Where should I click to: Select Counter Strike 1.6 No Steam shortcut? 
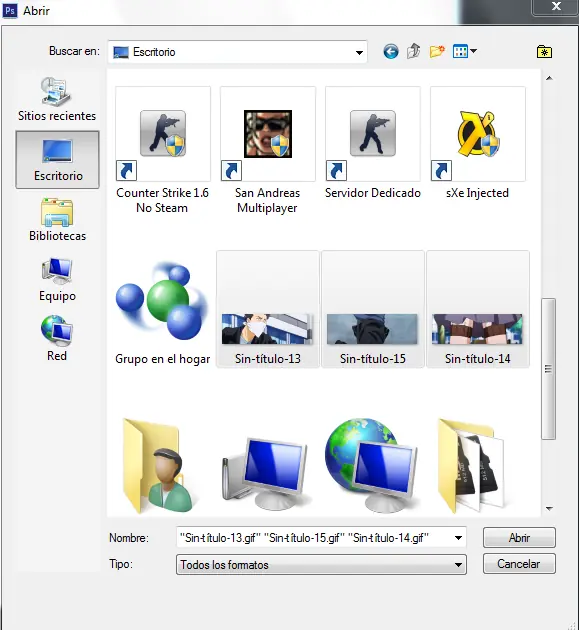pos(162,151)
